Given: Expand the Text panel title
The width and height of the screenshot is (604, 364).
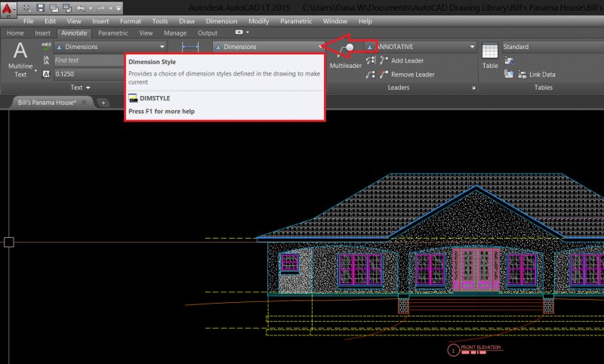Looking at the screenshot, I should [x=80, y=88].
